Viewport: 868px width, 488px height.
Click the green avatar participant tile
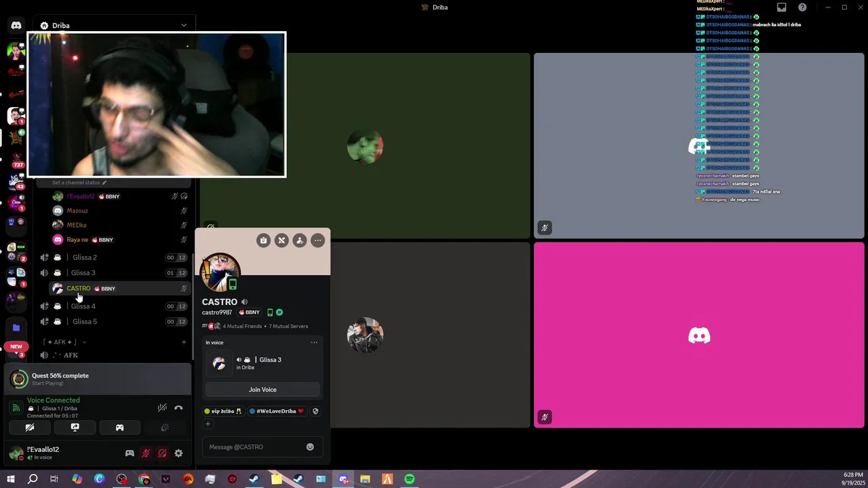[x=365, y=146]
